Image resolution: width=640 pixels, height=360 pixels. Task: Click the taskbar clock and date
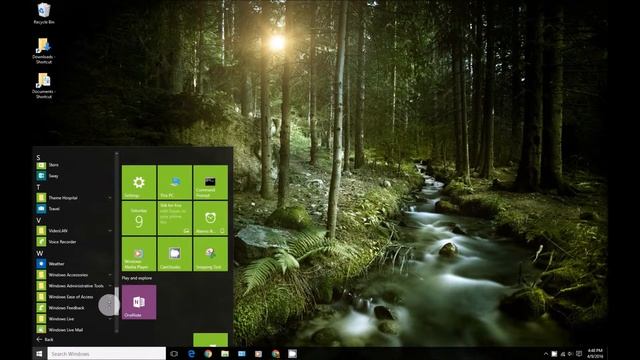click(x=595, y=353)
